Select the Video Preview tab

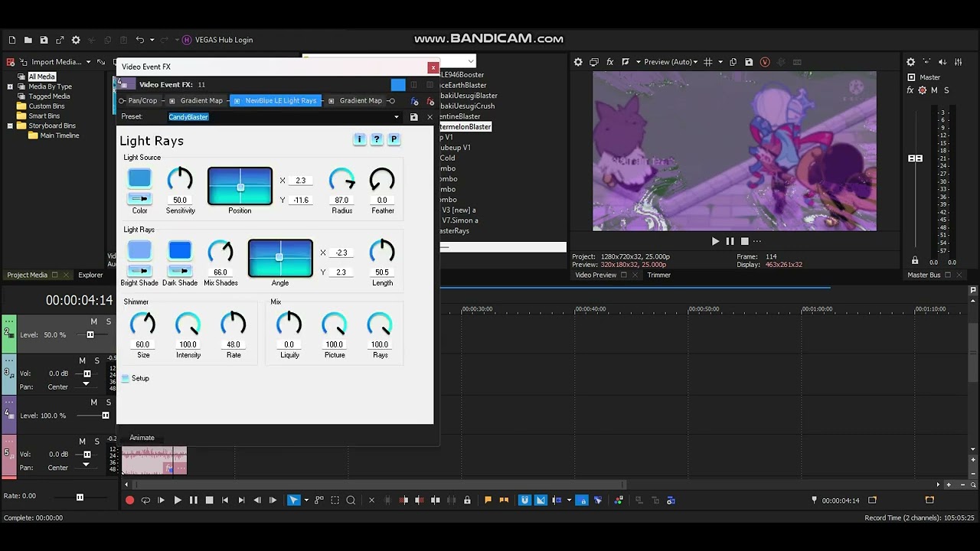click(x=596, y=275)
